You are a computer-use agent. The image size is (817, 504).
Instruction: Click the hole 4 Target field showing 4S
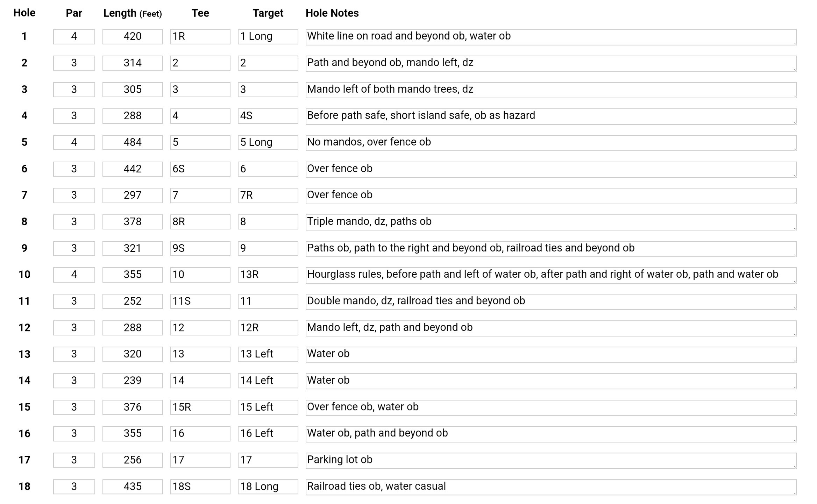point(268,116)
